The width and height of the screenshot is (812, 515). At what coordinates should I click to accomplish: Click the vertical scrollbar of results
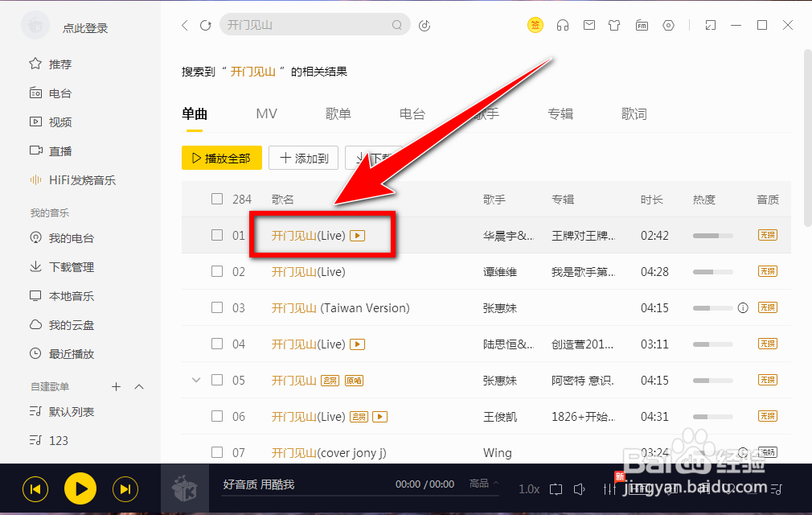click(807, 138)
